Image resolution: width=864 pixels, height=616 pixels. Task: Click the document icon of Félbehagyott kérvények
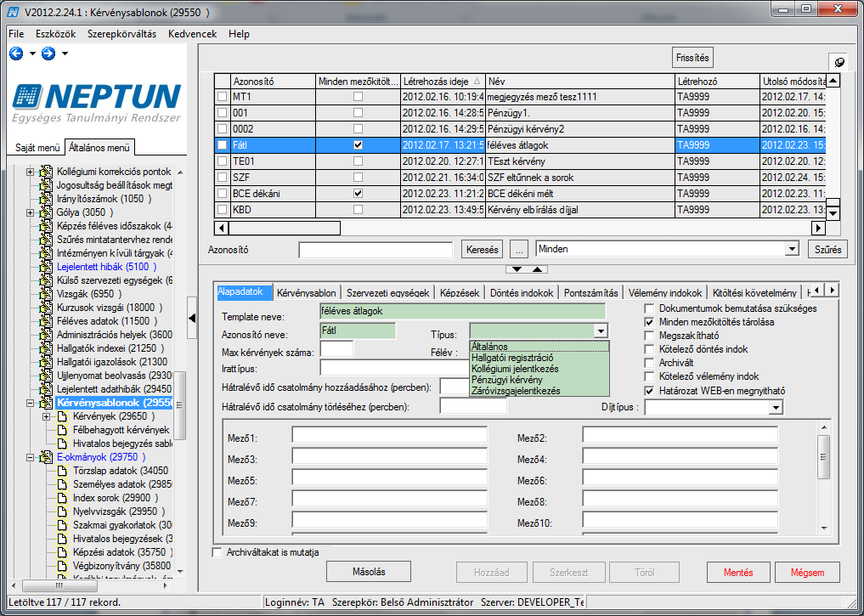62,430
